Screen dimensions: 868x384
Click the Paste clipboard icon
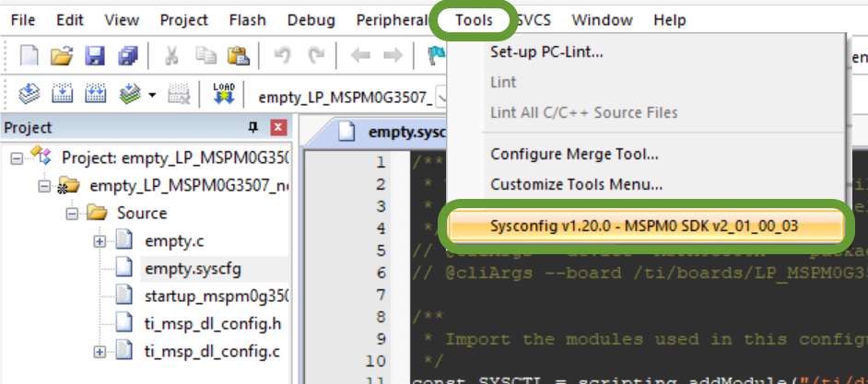coord(239,55)
